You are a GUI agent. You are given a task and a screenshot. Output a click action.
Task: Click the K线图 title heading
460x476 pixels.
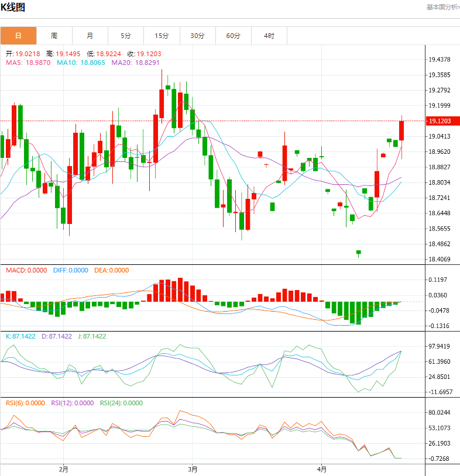coord(13,8)
